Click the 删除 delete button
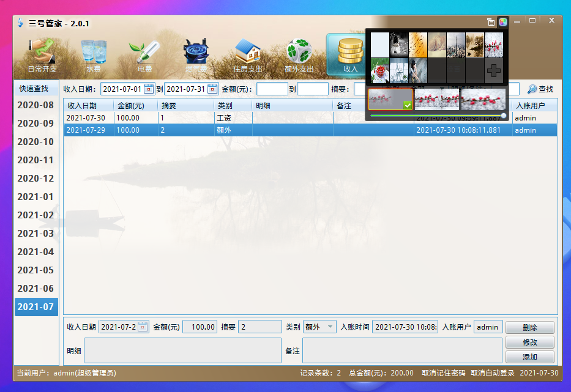The width and height of the screenshot is (571, 392). (x=530, y=327)
